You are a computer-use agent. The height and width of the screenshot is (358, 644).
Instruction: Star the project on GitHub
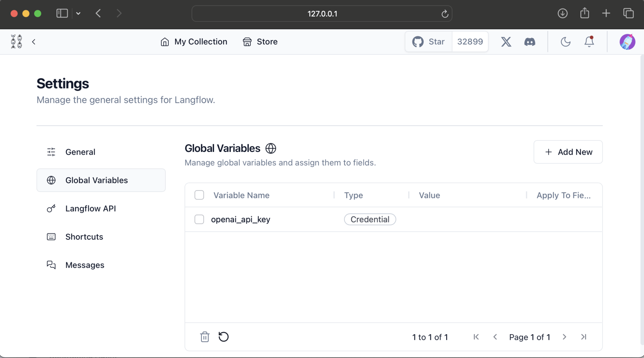(429, 42)
